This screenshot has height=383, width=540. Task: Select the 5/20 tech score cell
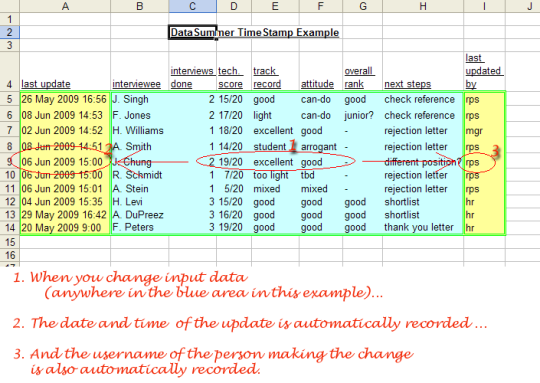click(x=234, y=189)
